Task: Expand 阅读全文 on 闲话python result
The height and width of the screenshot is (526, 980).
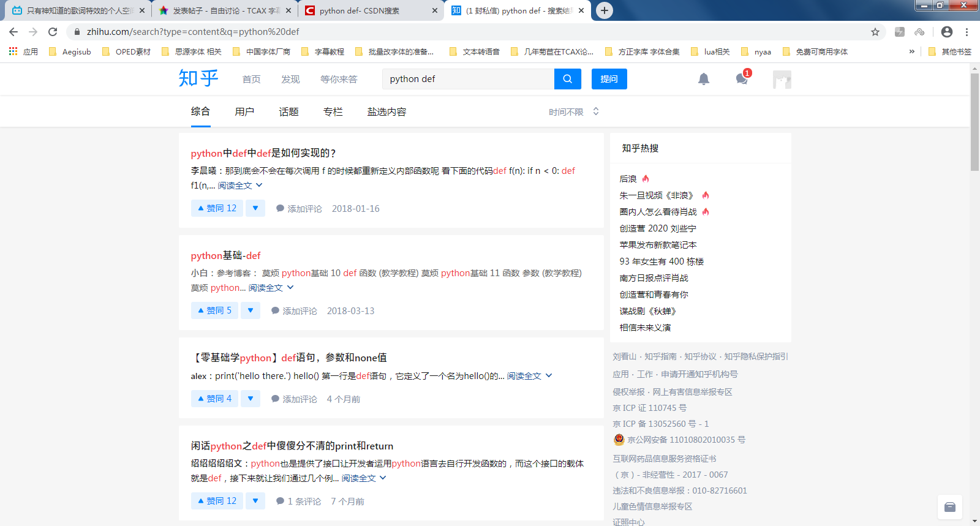Action: 364,478
